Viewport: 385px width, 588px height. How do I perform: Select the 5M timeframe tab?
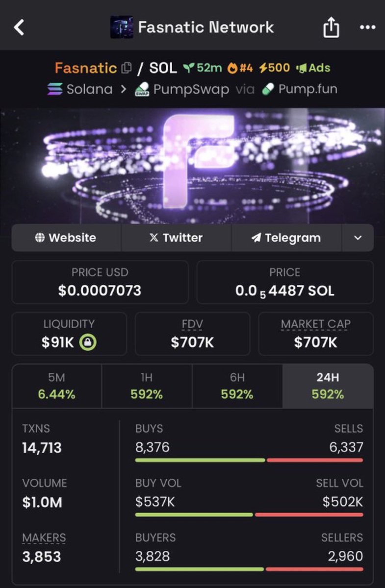pos(57,386)
